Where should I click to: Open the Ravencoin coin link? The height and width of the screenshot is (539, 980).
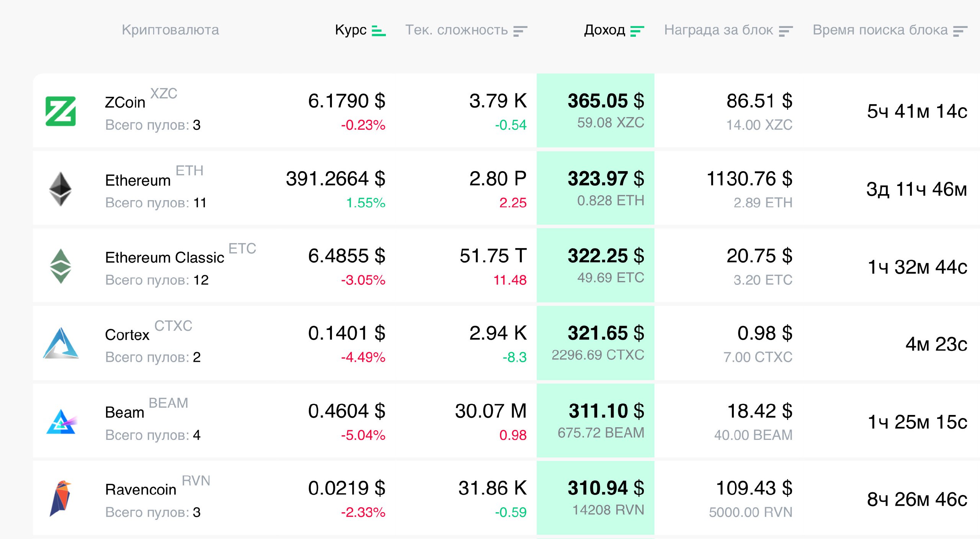click(x=140, y=490)
